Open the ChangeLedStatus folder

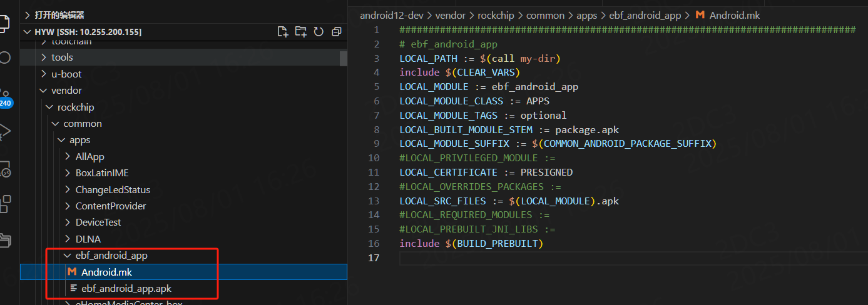pyautogui.click(x=113, y=190)
